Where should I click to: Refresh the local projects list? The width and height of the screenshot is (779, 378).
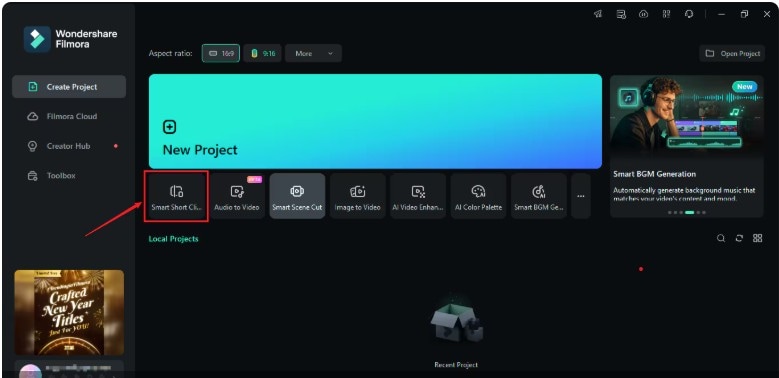click(x=739, y=238)
